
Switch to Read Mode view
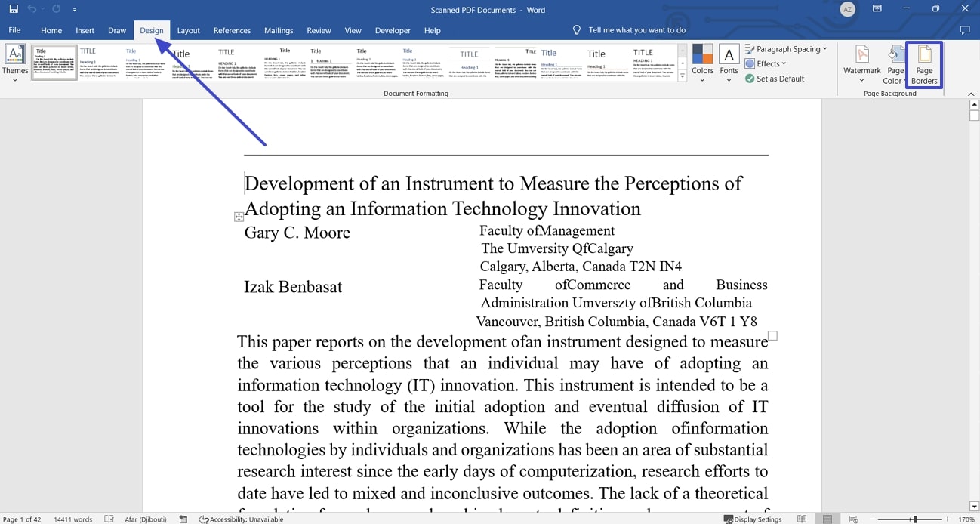tap(802, 519)
